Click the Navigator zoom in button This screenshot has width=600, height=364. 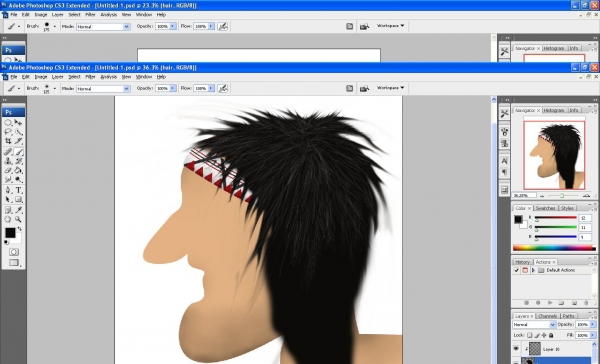coord(586,196)
